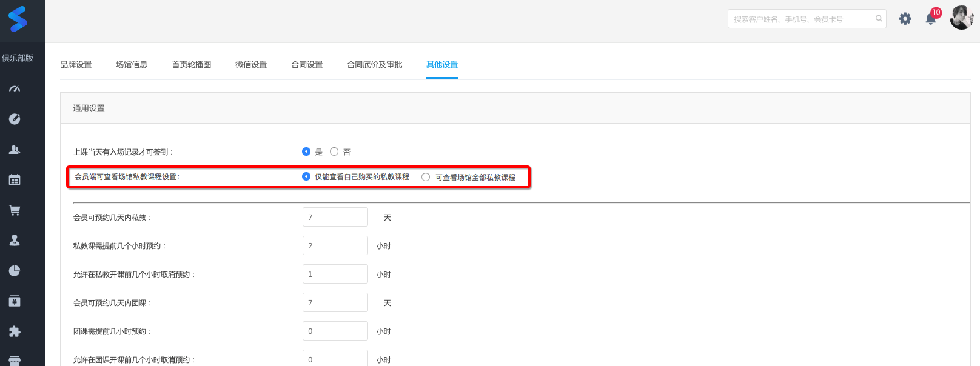Open the calendar schedule icon in sidebar

tap(15, 180)
